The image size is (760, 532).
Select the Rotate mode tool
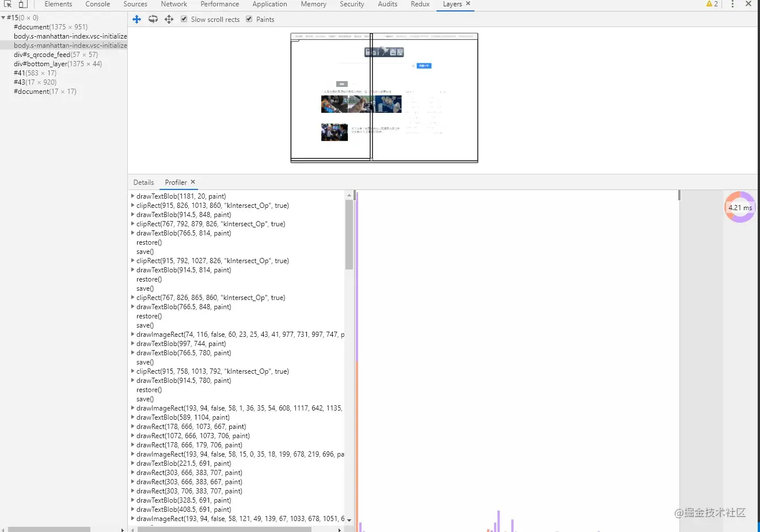point(153,20)
